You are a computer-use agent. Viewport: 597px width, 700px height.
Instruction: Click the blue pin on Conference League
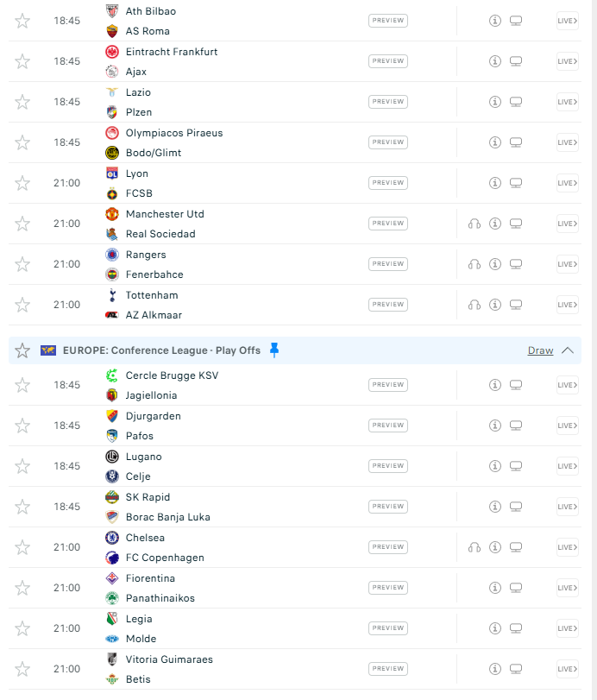coord(274,350)
